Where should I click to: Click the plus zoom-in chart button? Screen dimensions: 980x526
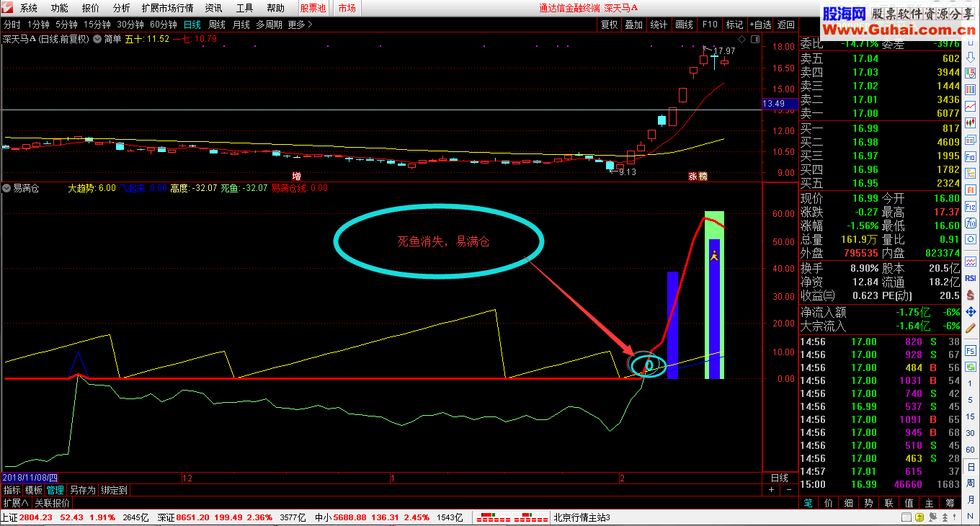[771, 490]
